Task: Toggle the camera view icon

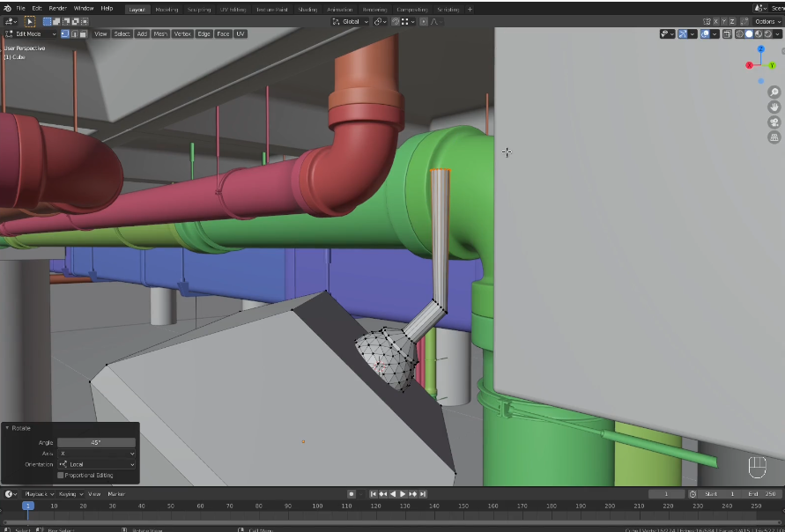Action: 774,122
